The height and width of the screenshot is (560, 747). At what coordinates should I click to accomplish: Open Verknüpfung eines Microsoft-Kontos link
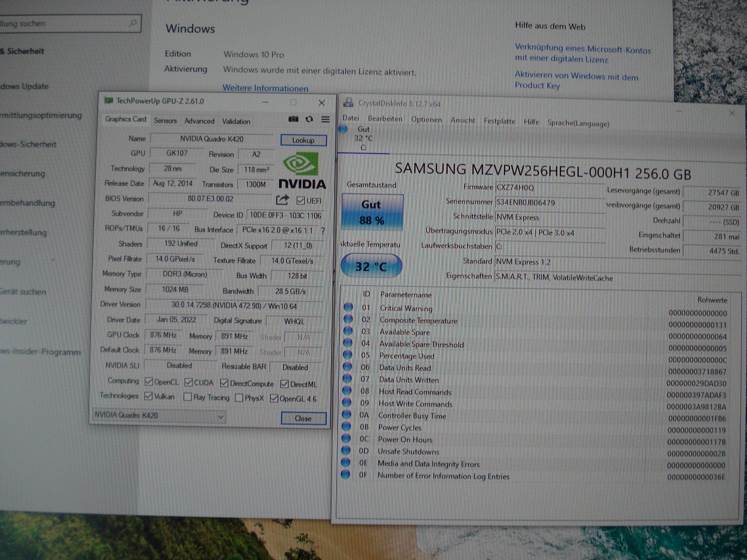583,54
